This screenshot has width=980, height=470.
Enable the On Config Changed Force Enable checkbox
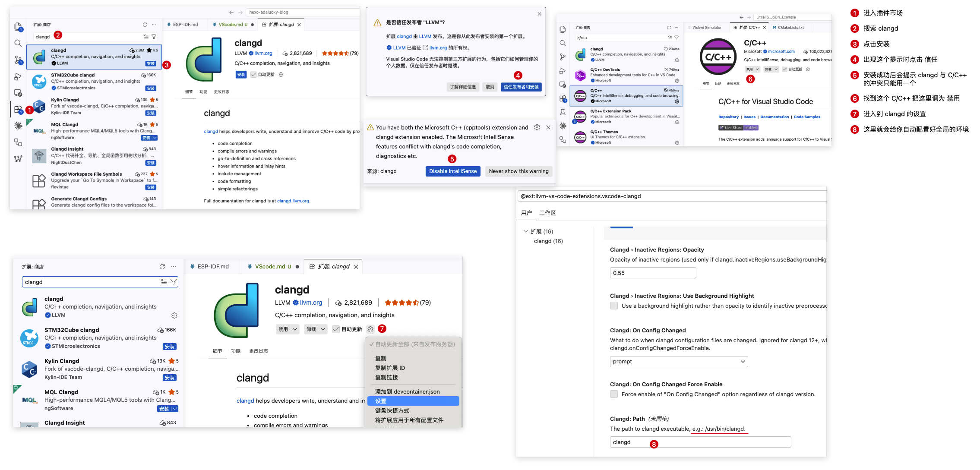614,394
